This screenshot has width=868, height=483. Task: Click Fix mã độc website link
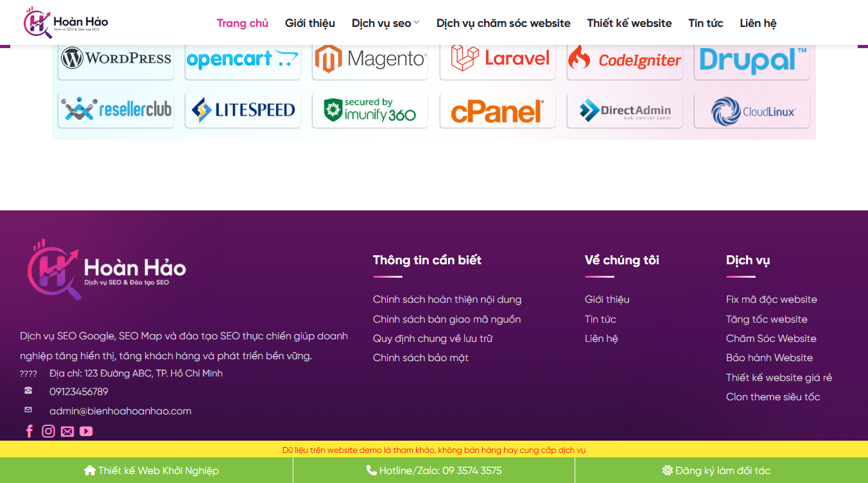click(x=772, y=300)
